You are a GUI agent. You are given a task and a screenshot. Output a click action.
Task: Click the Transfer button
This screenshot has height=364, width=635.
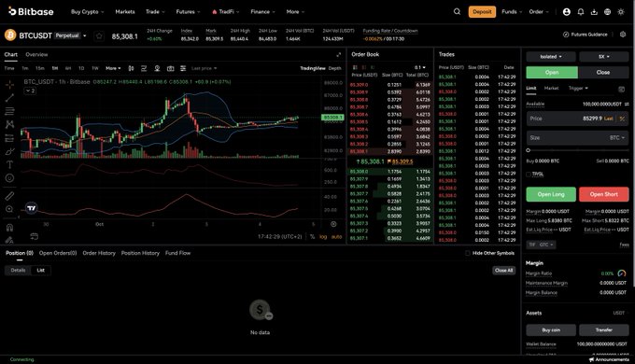pos(604,330)
